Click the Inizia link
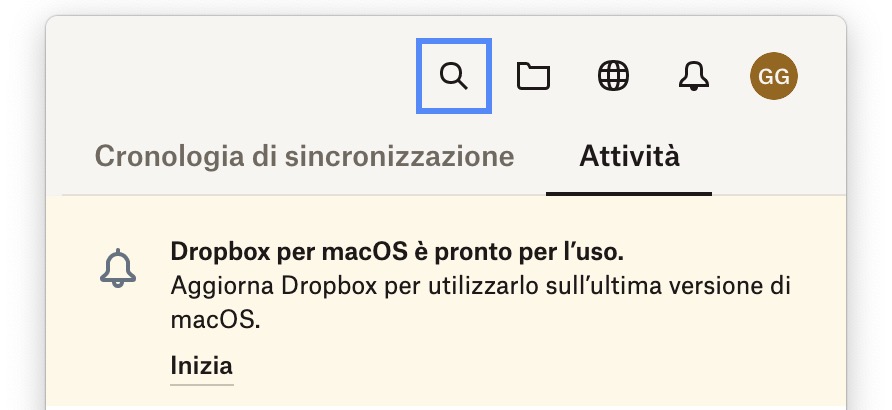Image resolution: width=892 pixels, height=410 pixels. pyautogui.click(x=201, y=365)
